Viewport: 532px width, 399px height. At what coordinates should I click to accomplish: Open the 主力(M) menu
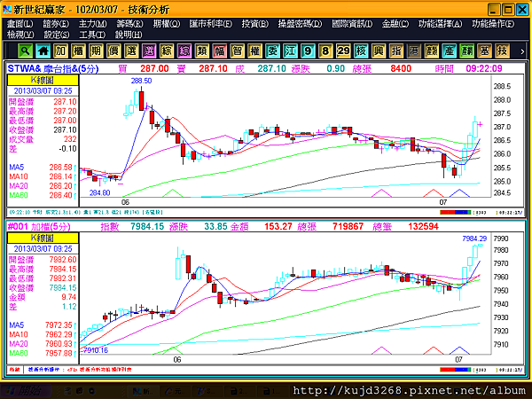(92, 24)
